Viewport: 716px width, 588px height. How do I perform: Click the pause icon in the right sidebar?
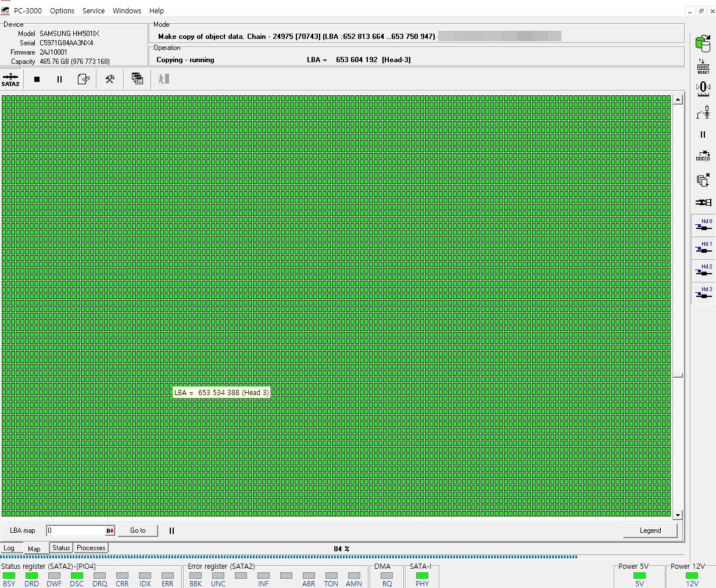pos(703,134)
